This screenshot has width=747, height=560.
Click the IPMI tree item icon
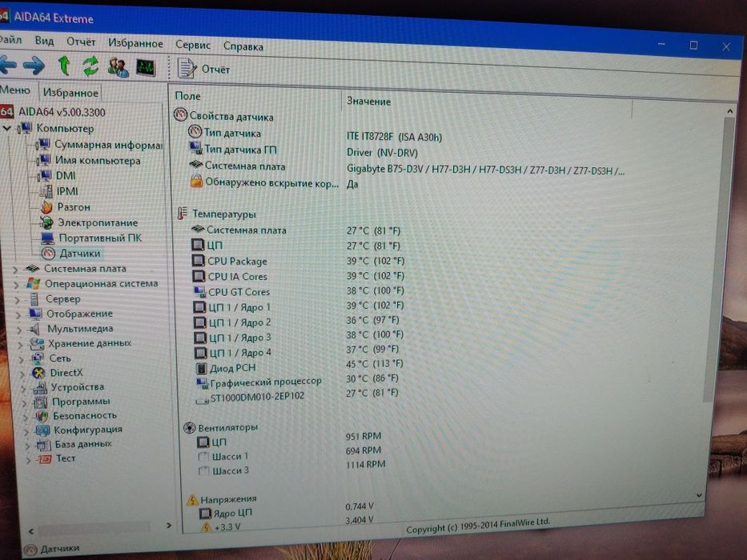click(46, 191)
